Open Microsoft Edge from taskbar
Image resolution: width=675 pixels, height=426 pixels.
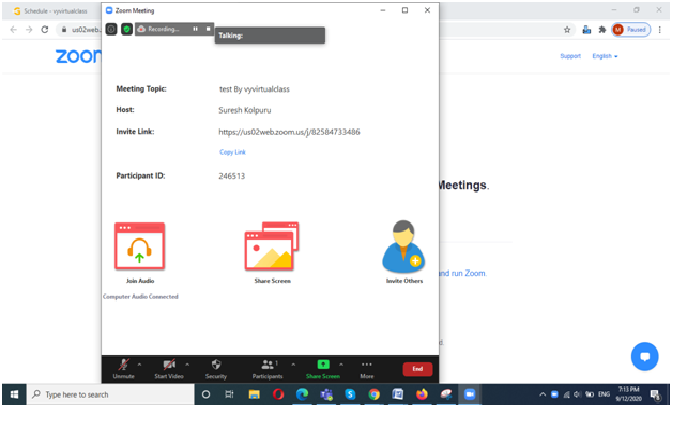pyautogui.click(x=302, y=394)
